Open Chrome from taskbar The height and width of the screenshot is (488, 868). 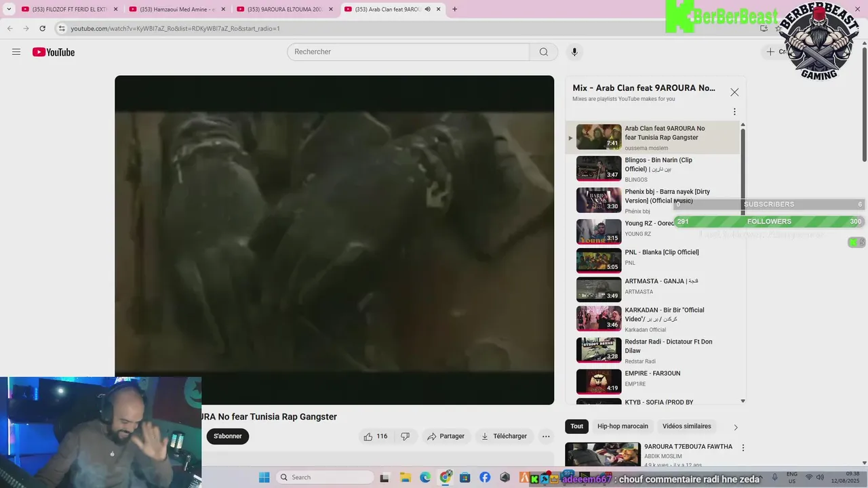[446, 477]
